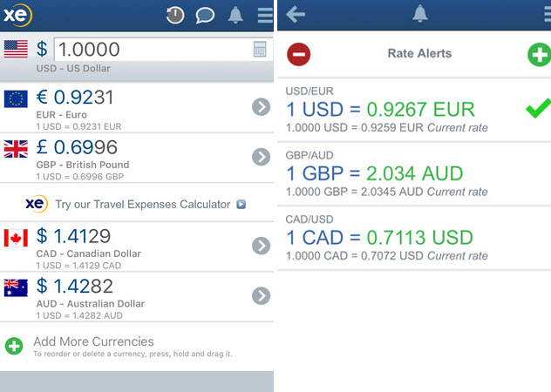This screenshot has width=551, height=392.
Task: Tap the red minus delete alerts button
Action: (x=299, y=54)
